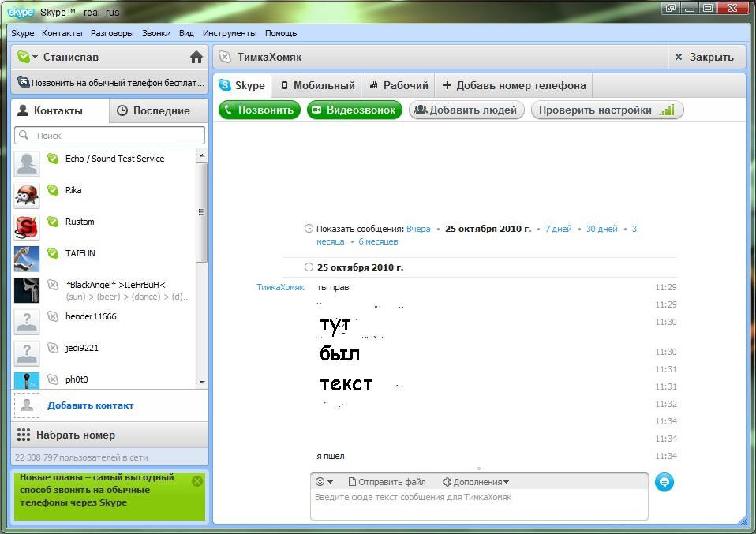The image size is (756, 534).
Task: Click Отправить файл to send a file
Action: [x=386, y=482]
